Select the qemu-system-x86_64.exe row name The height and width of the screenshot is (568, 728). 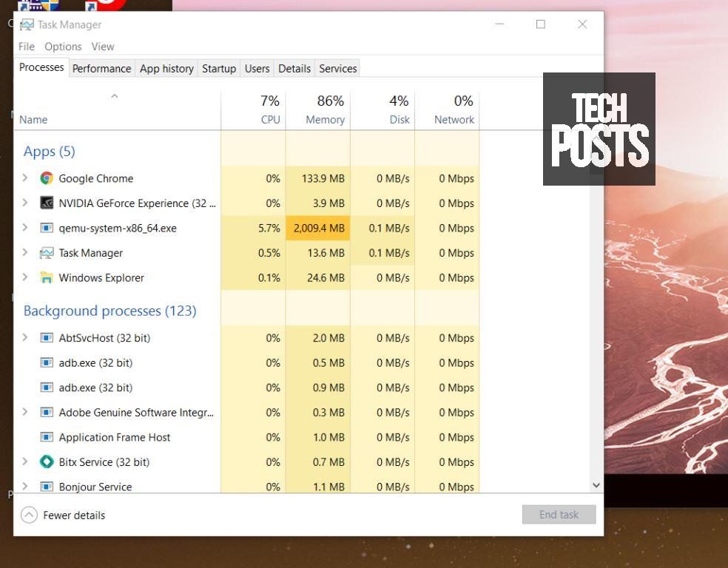click(118, 229)
